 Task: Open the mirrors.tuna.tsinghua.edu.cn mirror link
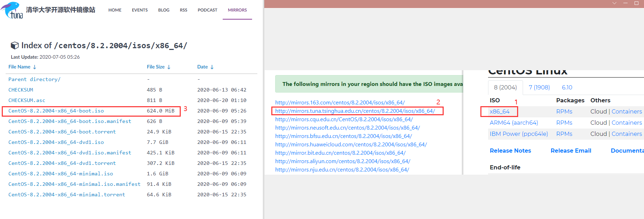(355, 111)
